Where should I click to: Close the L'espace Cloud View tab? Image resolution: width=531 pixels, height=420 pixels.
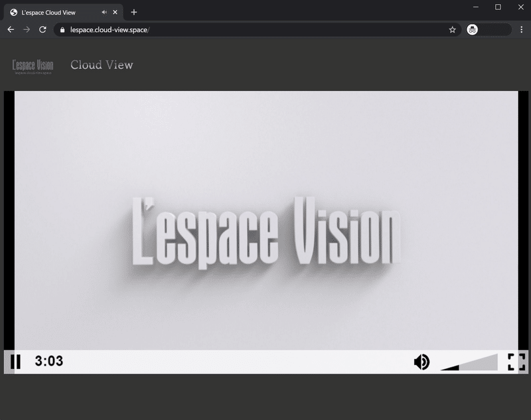click(x=115, y=13)
